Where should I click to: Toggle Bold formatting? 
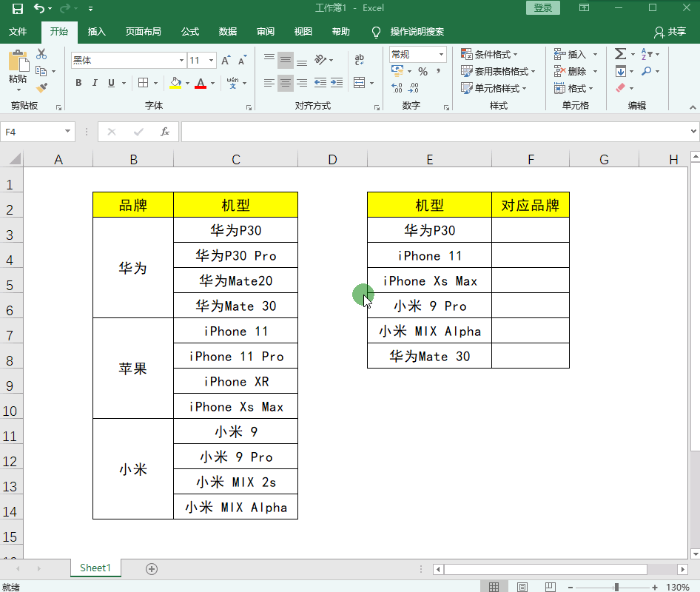click(x=78, y=83)
